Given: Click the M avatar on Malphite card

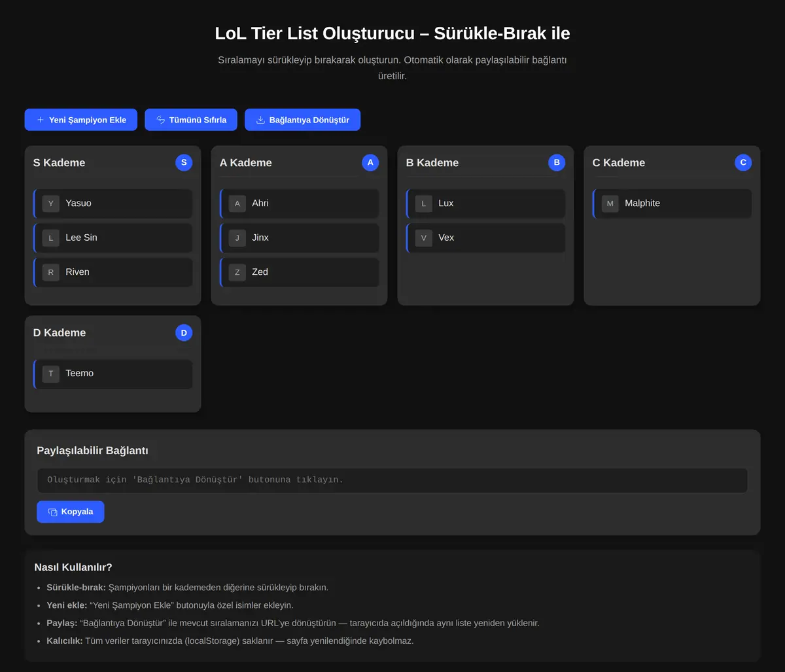Looking at the screenshot, I should coord(610,203).
